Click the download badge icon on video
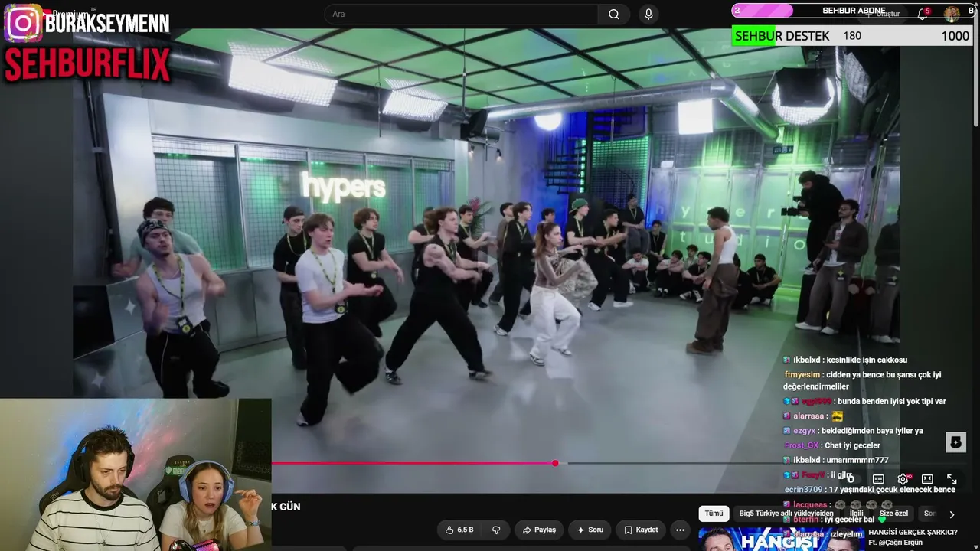 (x=955, y=442)
